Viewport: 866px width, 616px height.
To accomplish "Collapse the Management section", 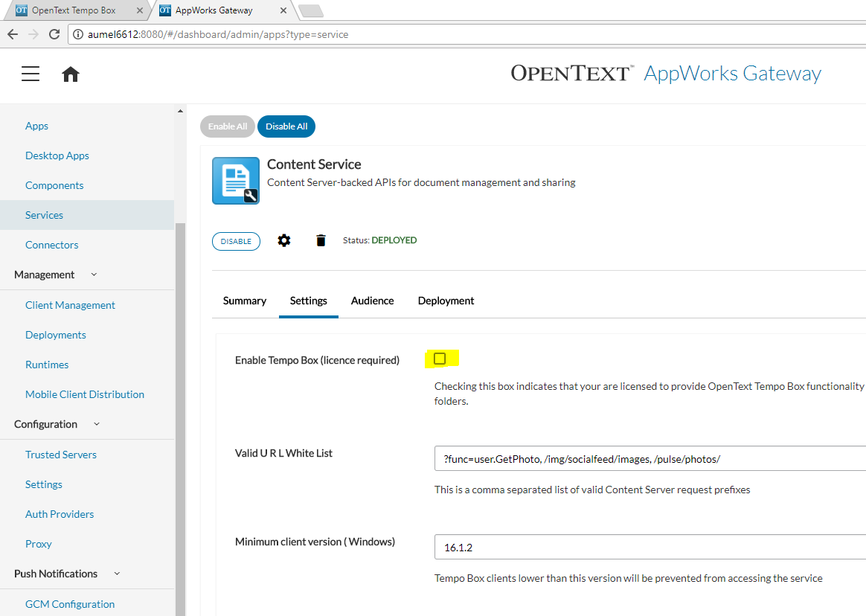I will click(94, 275).
